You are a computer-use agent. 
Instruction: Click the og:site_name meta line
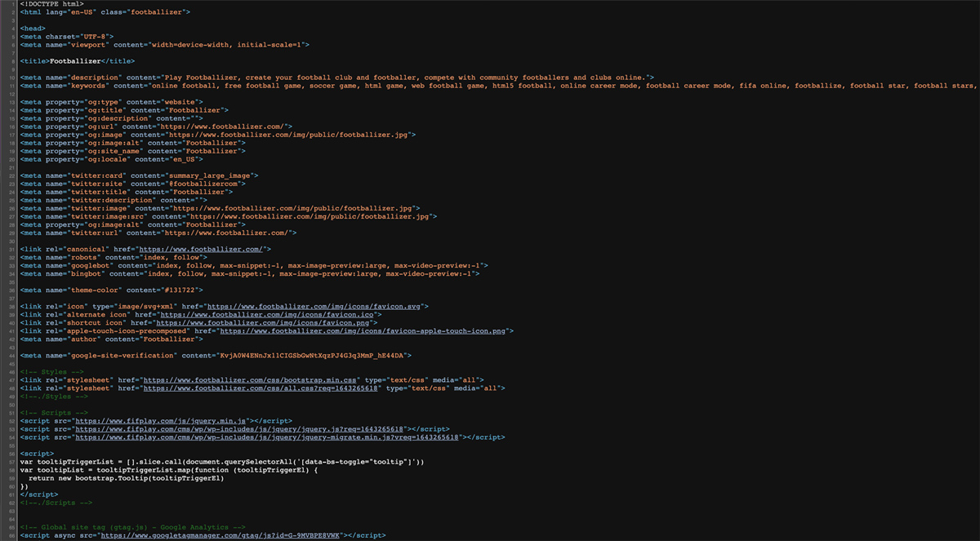coord(132,151)
